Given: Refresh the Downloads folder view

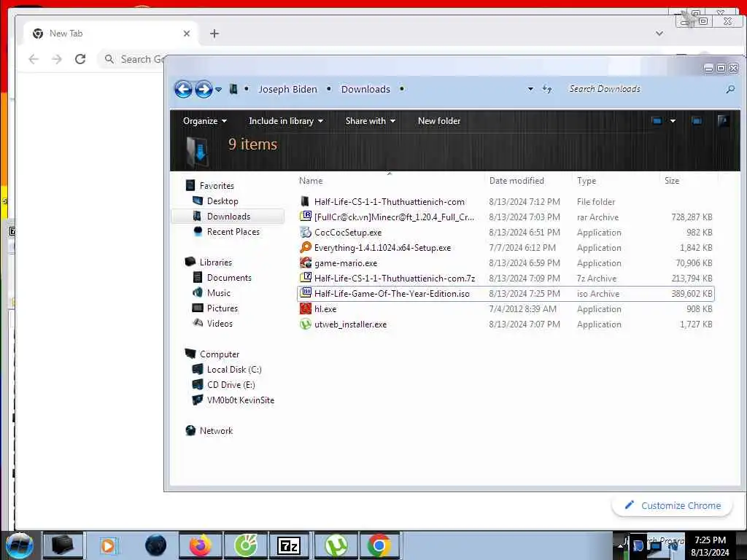Looking at the screenshot, I should click(547, 89).
